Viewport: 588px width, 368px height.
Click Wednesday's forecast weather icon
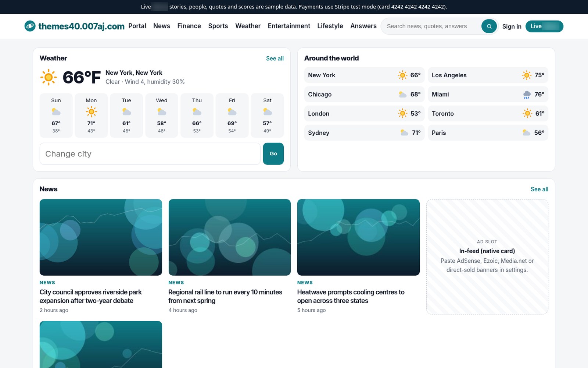pos(162,112)
